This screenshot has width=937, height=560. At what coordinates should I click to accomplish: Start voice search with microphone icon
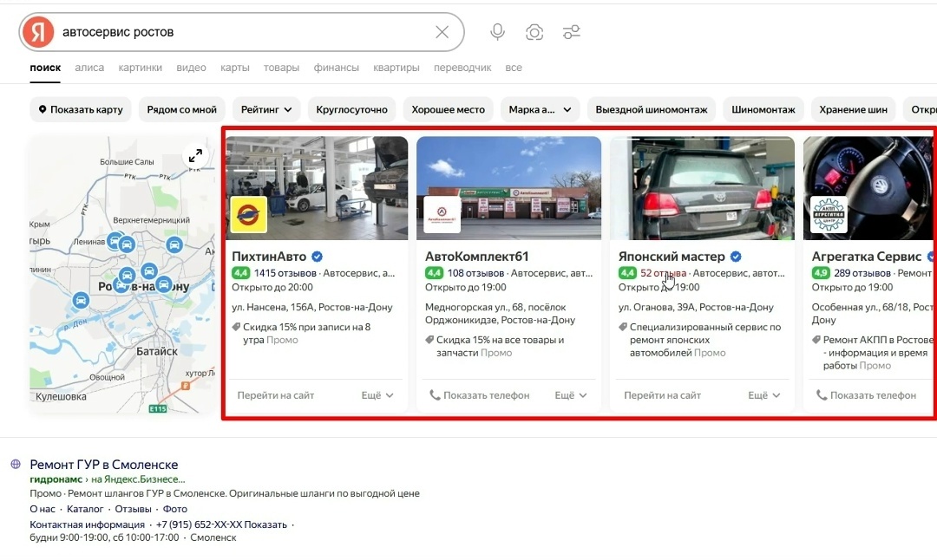[x=497, y=32]
